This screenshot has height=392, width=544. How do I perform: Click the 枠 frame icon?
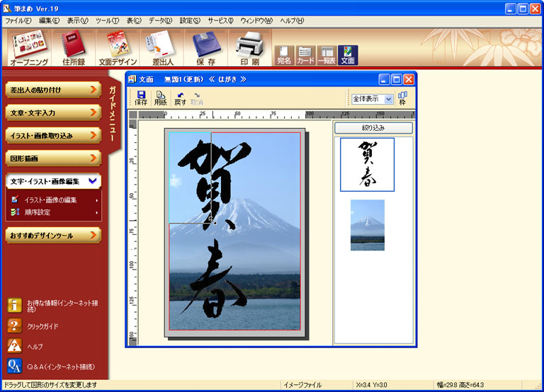tap(402, 98)
